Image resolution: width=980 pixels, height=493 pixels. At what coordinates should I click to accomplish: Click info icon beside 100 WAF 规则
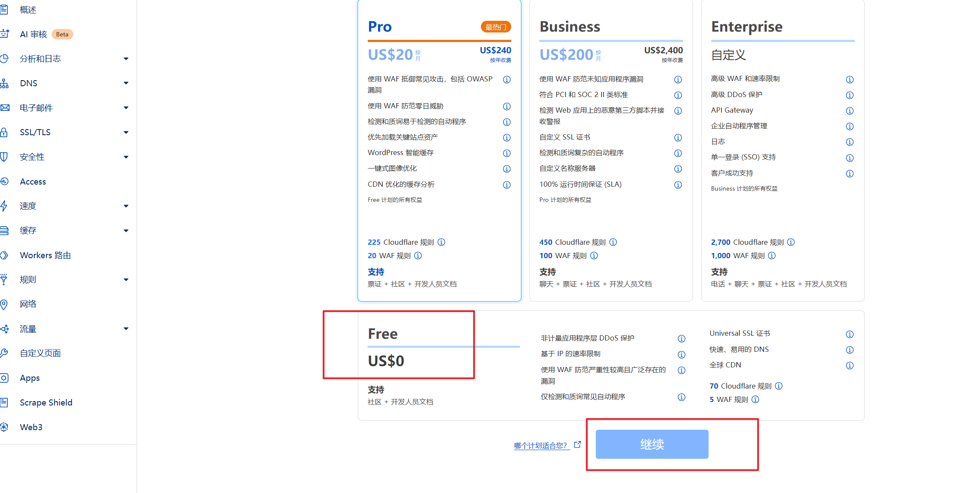click(x=594, y=256)
